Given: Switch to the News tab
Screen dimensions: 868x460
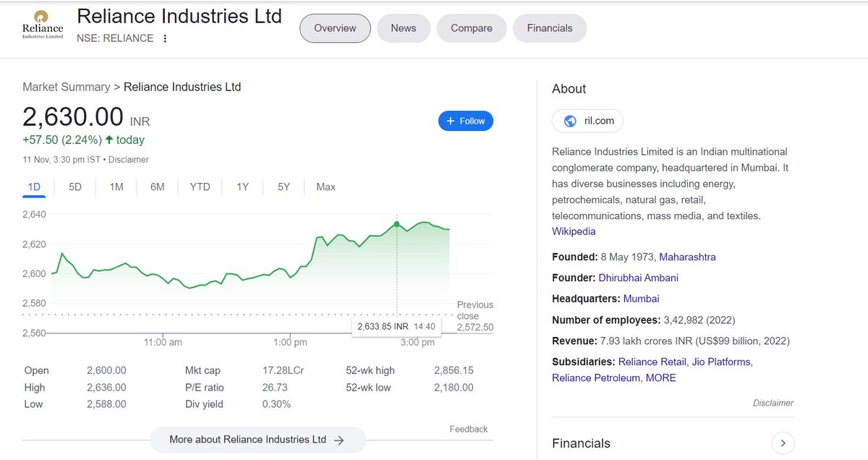Looking at the screenshot, I should point(404,28).
